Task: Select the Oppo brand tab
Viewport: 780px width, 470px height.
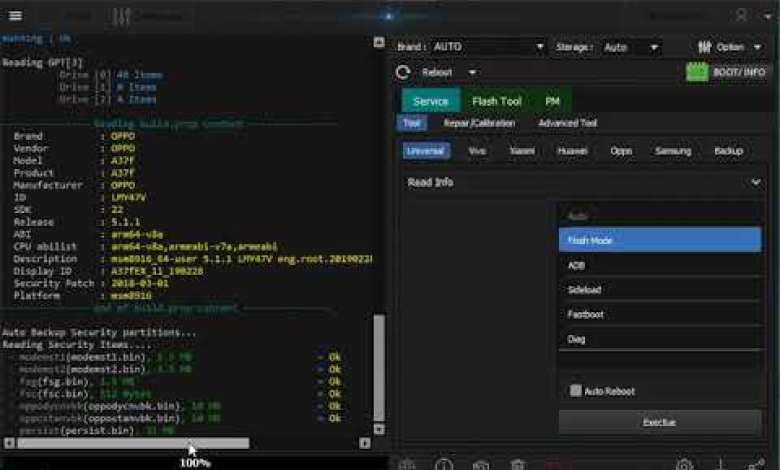Action: pyautogui.click(x=621, y=151)
